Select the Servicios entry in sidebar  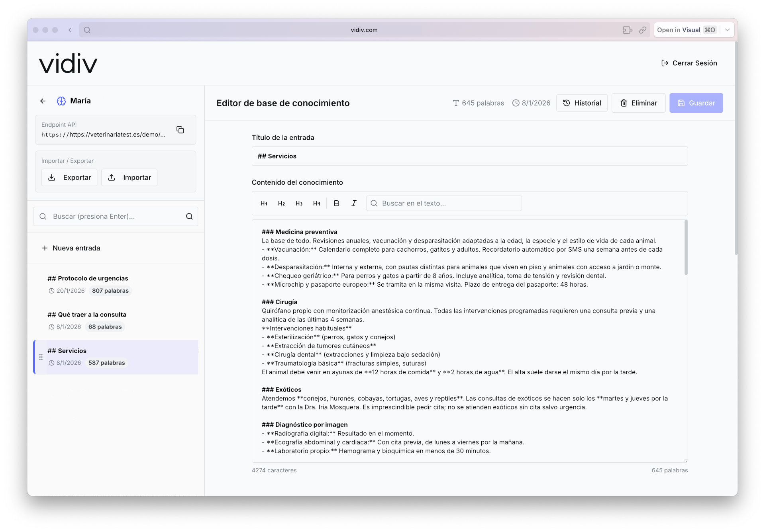tap(116, 357)
